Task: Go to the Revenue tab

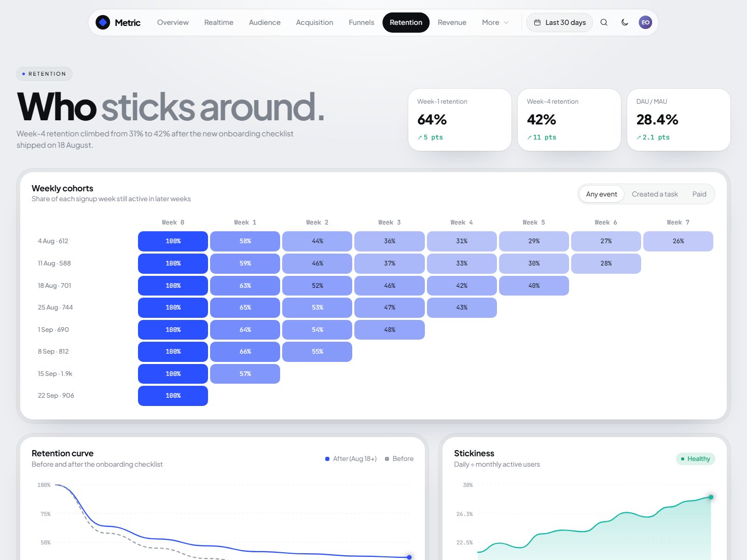Action: [452, 22]
